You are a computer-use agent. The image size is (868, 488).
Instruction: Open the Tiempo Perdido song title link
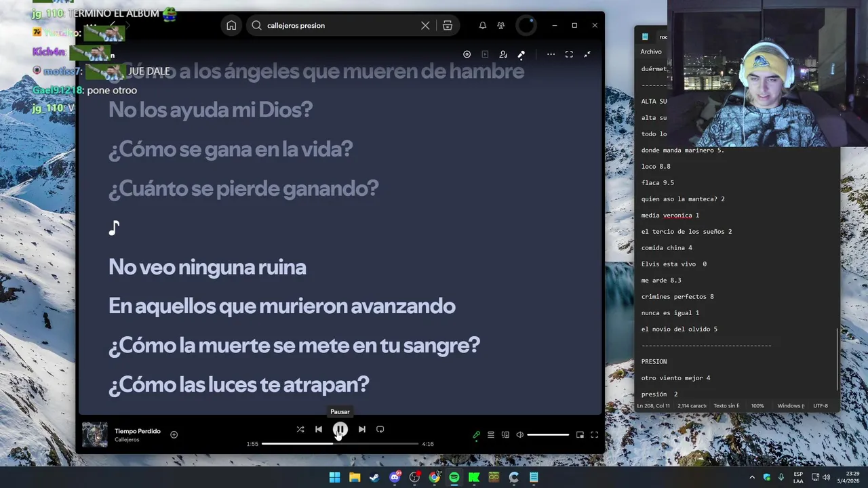click(x=138, y=431)
